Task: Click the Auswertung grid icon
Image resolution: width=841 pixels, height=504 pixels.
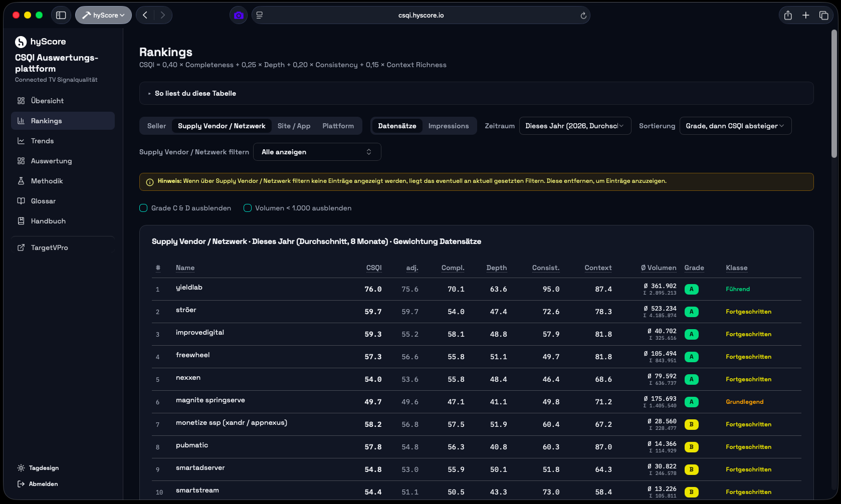Action: pos(21,161)
